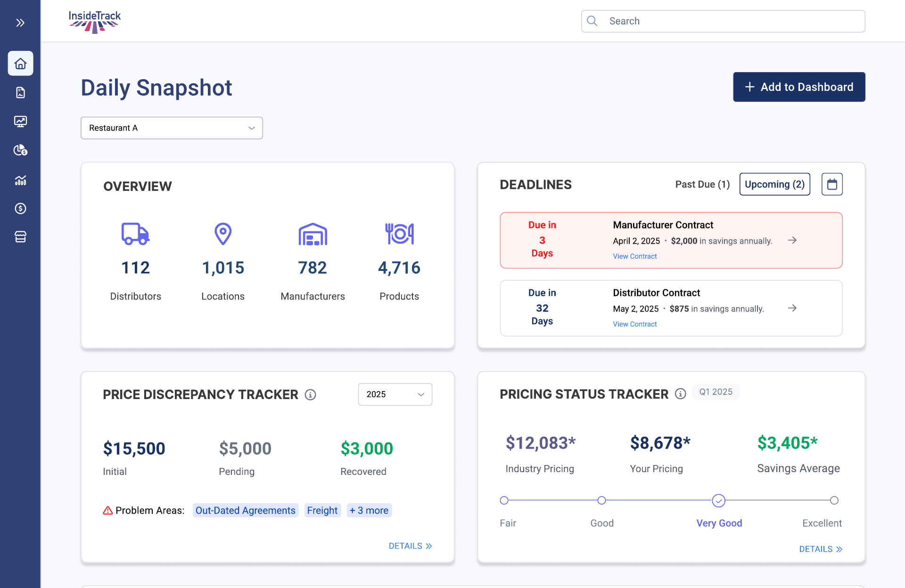Expand the sidebar with double-chevron icon

20,23
